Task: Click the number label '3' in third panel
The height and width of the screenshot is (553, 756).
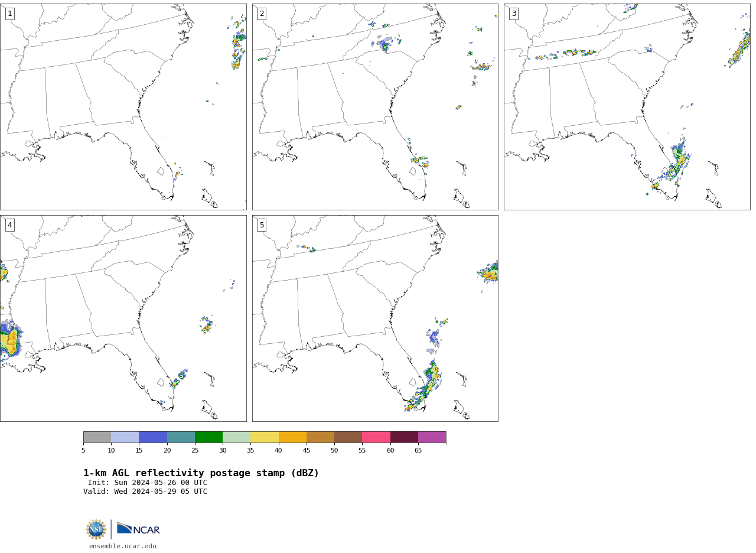Action: [x=513, y=14]
